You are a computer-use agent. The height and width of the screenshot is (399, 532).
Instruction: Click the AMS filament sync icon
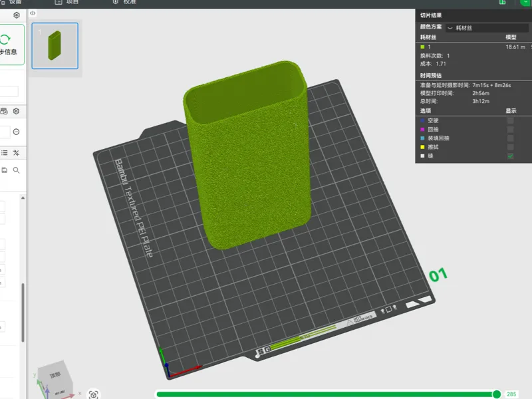(4, 111)
